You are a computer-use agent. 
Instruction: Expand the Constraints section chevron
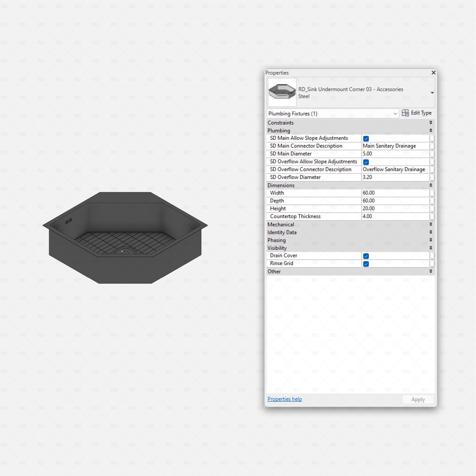click(431, 122)
